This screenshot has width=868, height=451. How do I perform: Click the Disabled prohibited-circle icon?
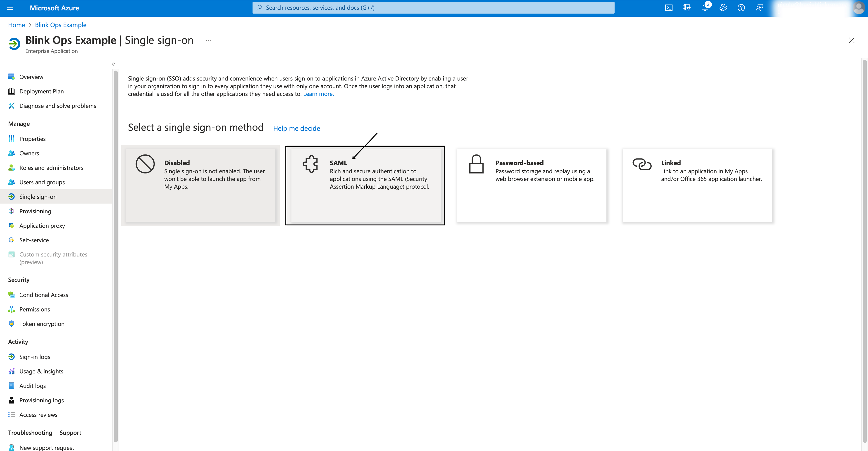point(145,164)
